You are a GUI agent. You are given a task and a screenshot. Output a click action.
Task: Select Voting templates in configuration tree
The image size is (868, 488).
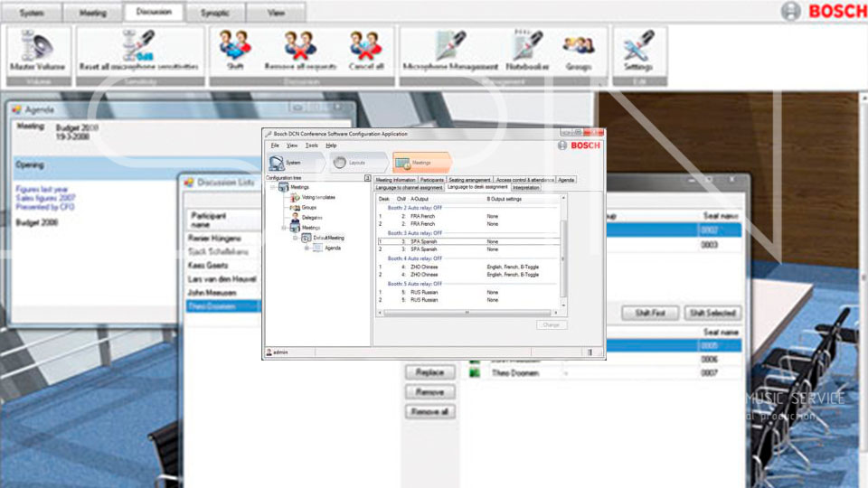(318, 197)
